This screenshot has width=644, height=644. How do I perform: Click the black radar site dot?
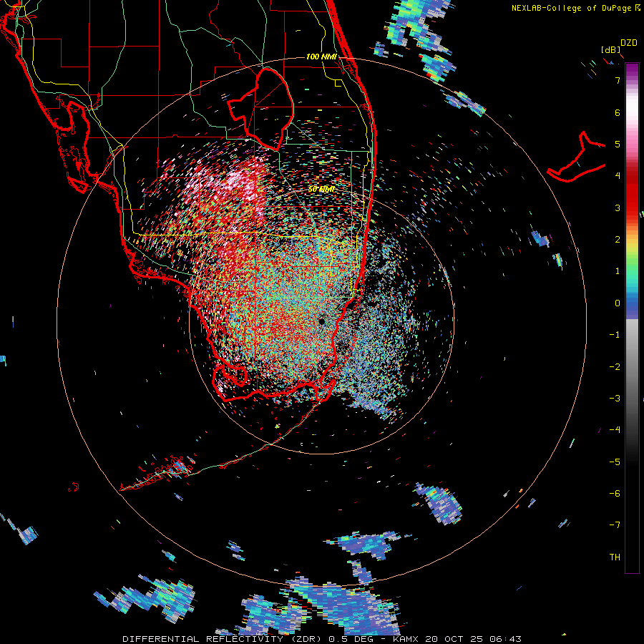(x=322, y=321)
